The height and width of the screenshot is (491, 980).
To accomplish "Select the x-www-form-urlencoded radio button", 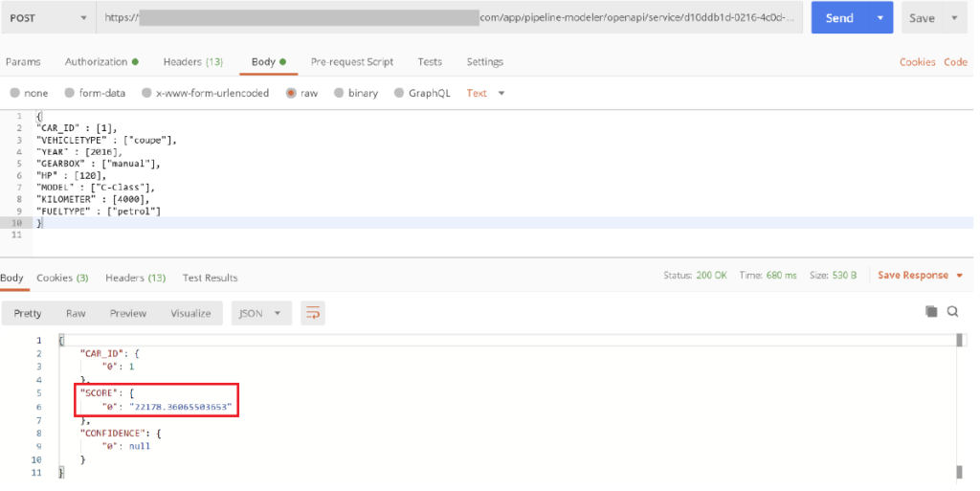I will point(146,93).
